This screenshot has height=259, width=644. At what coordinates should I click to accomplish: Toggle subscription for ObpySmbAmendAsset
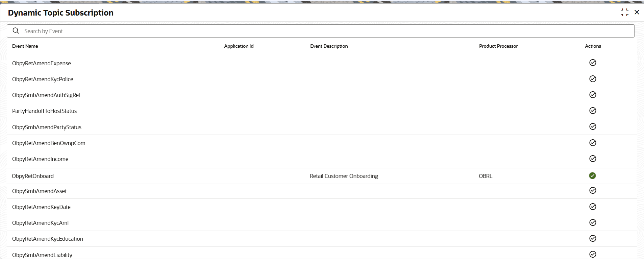click(x=593, y=190)
